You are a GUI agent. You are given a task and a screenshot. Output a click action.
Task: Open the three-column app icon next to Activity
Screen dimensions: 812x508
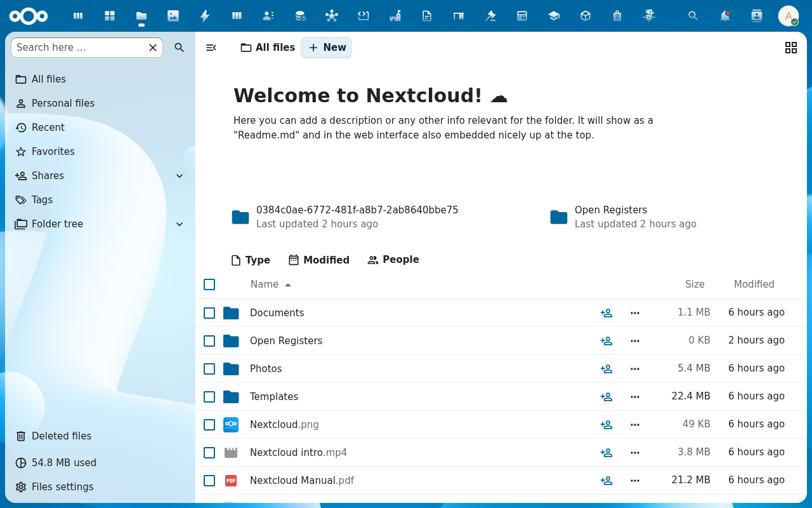click(x=237, y=16)
